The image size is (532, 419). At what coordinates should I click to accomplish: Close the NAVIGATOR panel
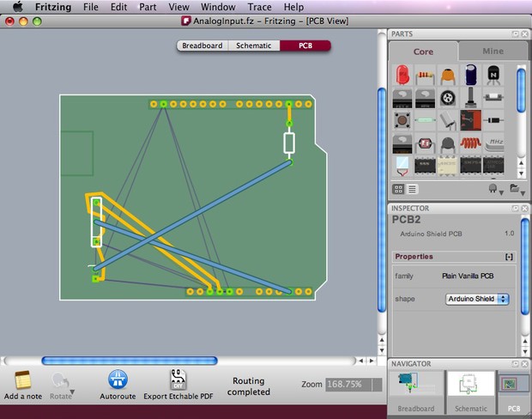coord(524,364)
